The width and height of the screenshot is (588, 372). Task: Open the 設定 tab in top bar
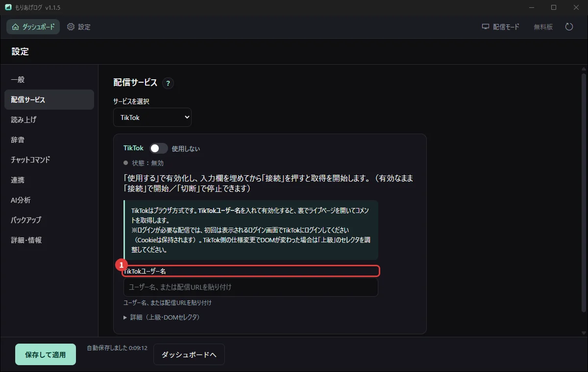coord(79,27)
